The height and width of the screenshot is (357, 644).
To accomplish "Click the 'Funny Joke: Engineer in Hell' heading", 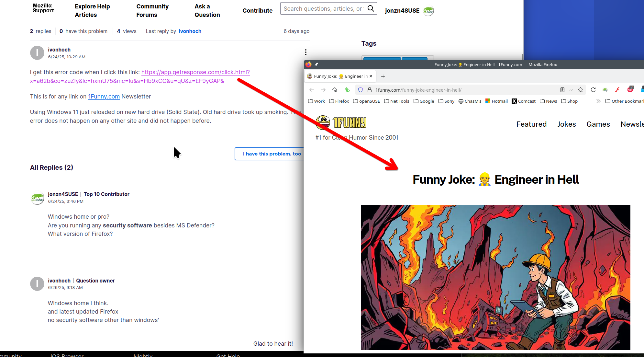I will coord(495,179).
